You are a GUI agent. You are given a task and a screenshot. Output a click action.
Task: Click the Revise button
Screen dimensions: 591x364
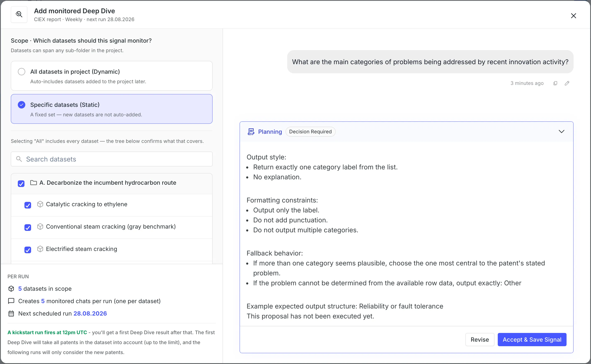[x=480, y=339]
